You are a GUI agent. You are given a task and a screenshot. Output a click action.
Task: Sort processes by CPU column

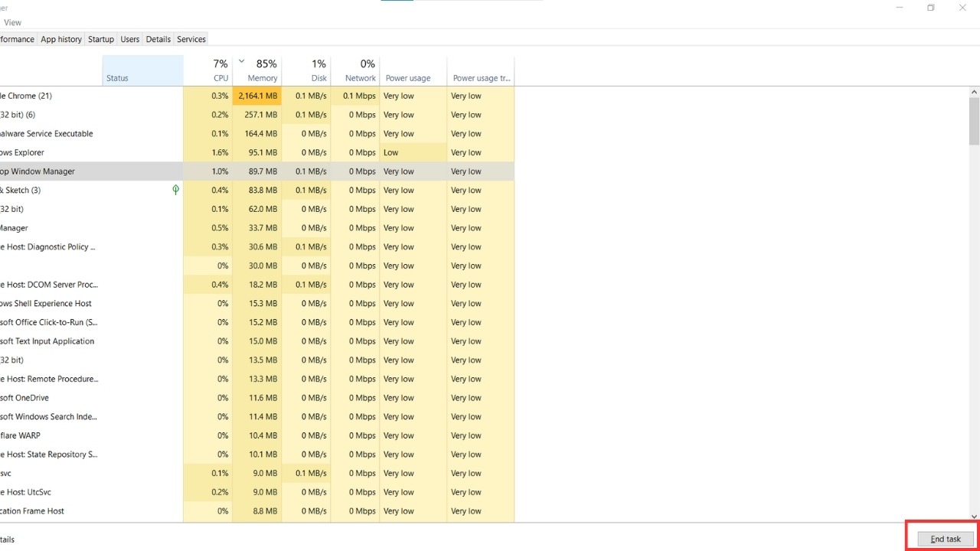[x=207, y=70]
